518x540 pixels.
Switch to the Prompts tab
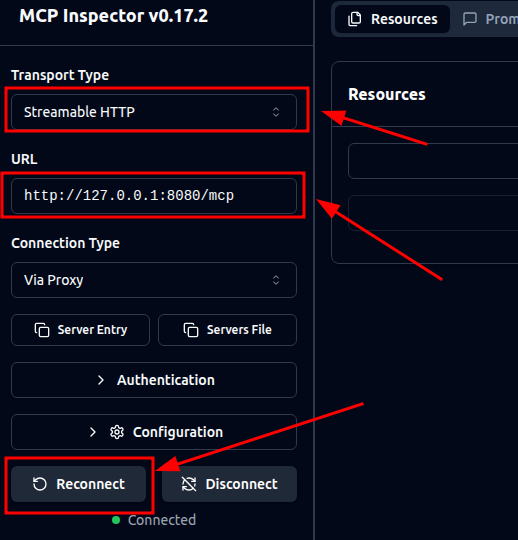pyautogui.click(x=490, y=19)
